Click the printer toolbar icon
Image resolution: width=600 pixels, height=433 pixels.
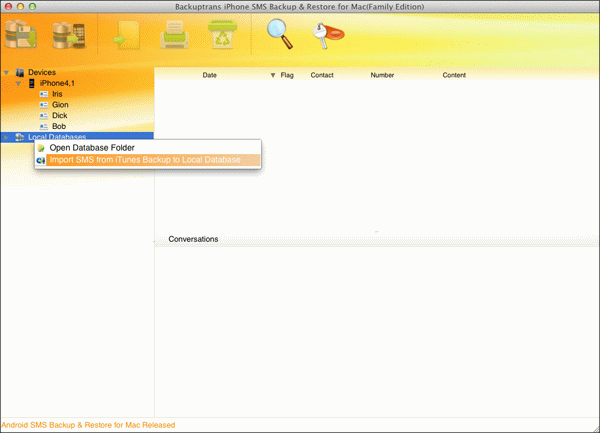(174, 35)
